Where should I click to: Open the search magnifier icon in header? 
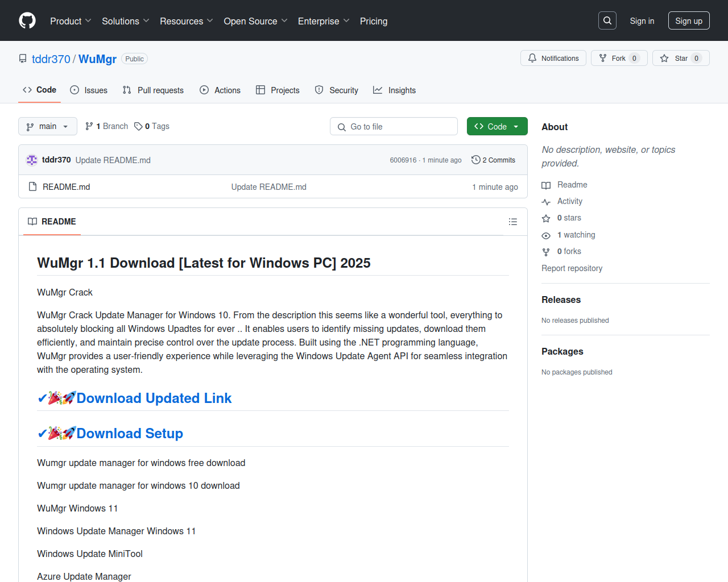click(607, 20)
